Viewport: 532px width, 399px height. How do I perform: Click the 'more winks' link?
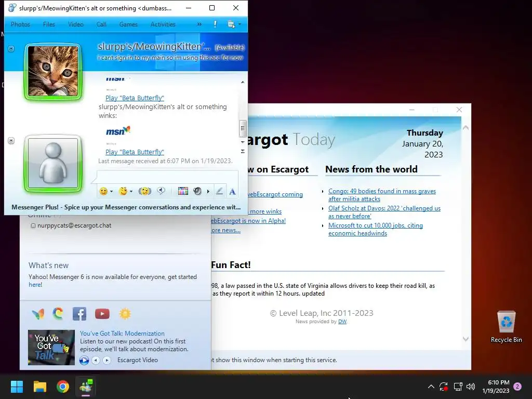[x=265, y=211]
